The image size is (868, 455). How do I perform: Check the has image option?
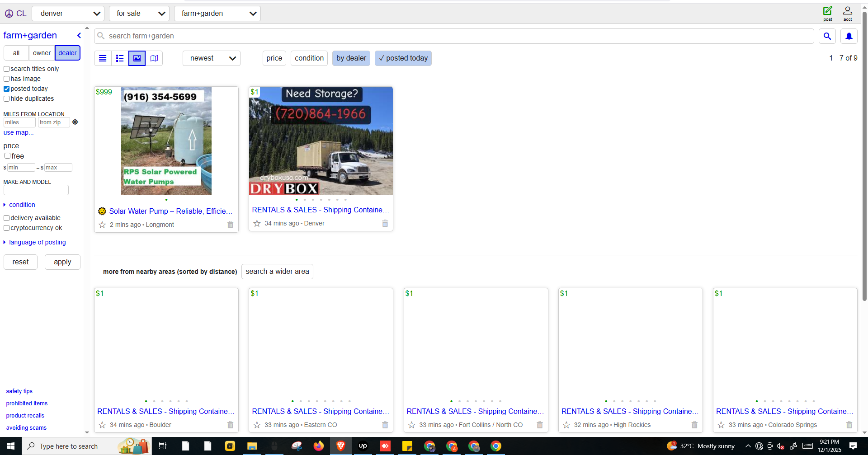(7, 79)
